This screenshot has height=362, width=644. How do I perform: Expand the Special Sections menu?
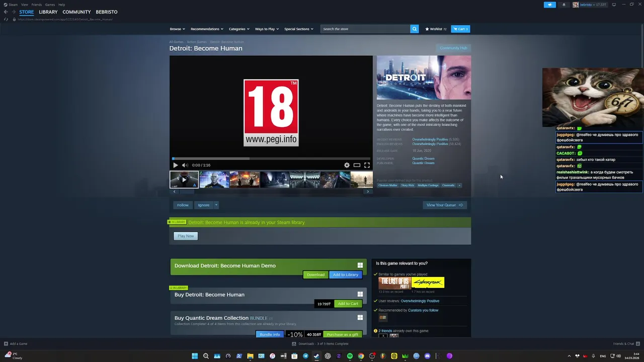(x=298, y=29)
